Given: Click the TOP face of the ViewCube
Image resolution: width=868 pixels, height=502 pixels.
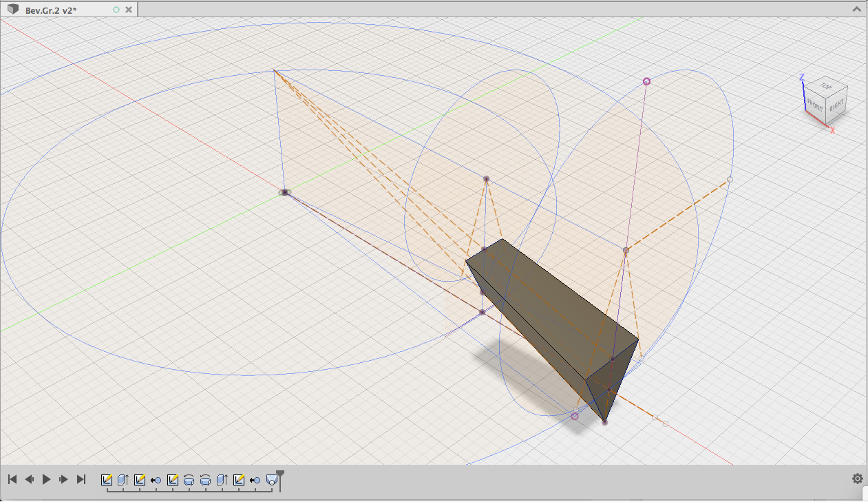Looking at the screenshot, I should pyautogui.click(x=827, y=88).
